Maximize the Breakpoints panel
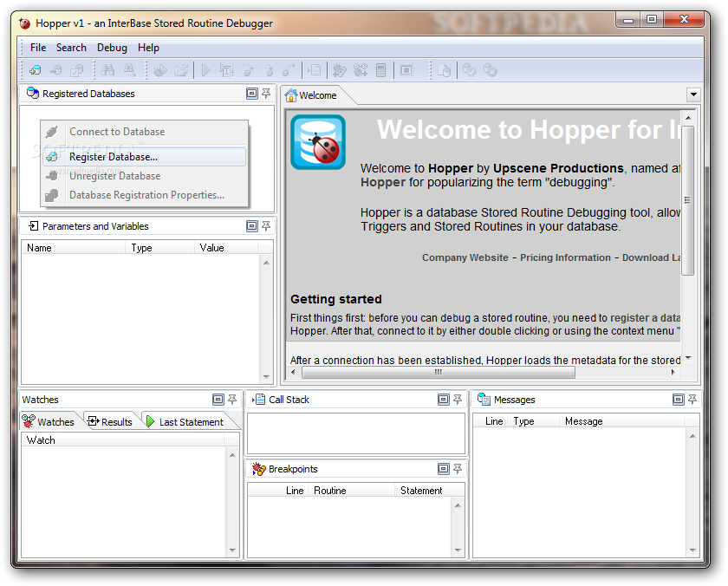The height and width of the screenshot is (586, 728). [x=444, y=469]
